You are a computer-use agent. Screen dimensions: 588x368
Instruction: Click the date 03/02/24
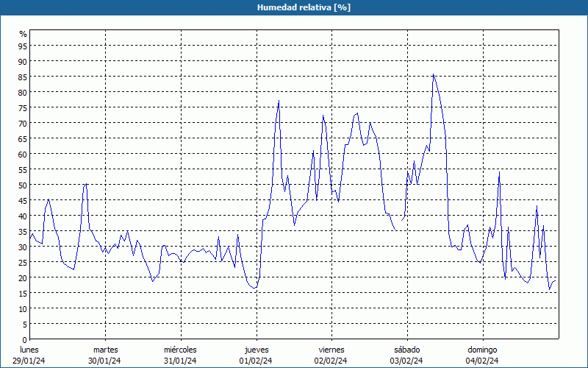coord(406,361)
